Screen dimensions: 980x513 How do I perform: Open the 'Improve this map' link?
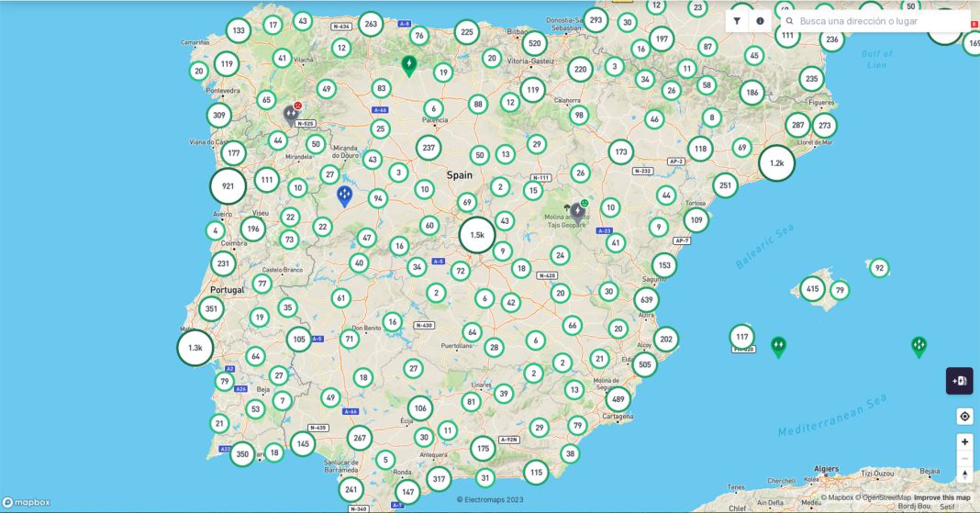[x=941, y=498]
